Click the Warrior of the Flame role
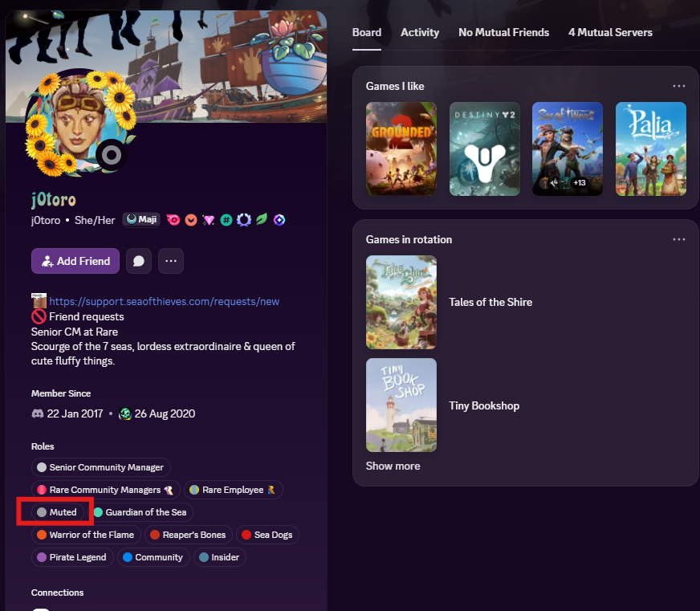The width and height of the screenshot is (700, 611). tap(86, 535)
